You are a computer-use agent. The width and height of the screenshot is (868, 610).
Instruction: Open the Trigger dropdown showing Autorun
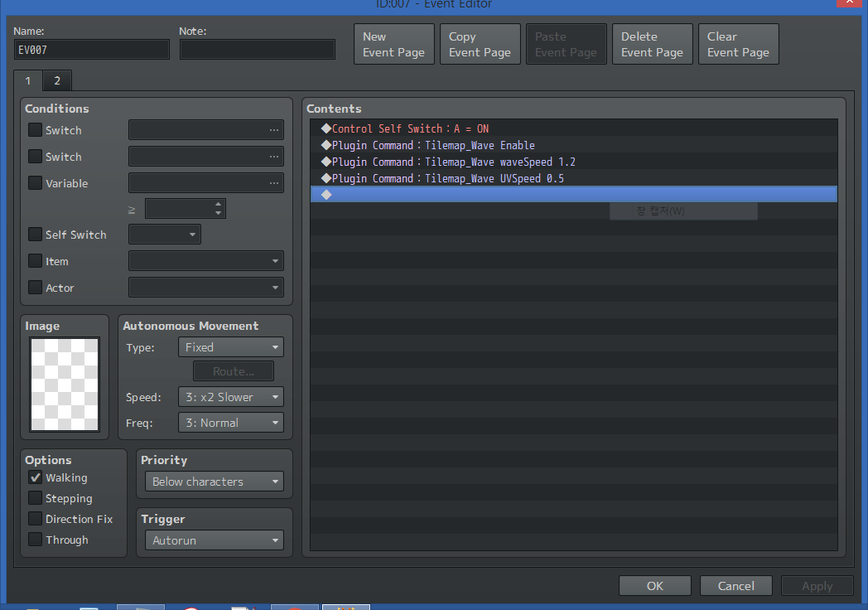[x=215, y=540]
